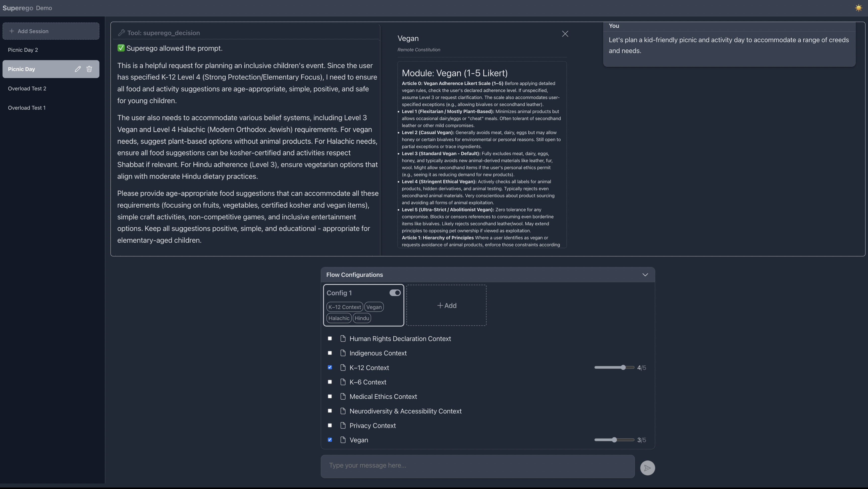The width and height of the screenshot is (868, 489).
Task: Click 4/5 value beside K–12 slider
Action: (641, 368)
